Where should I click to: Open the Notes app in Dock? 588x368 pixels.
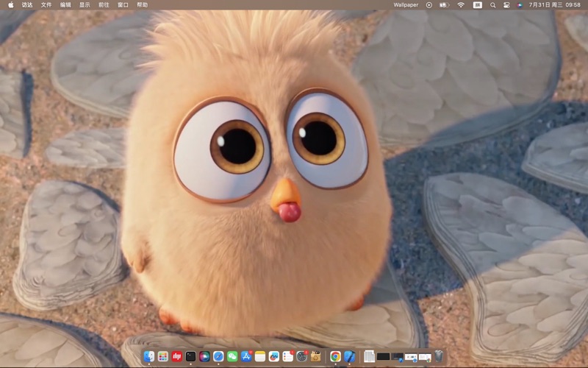[x=260, y=356]
